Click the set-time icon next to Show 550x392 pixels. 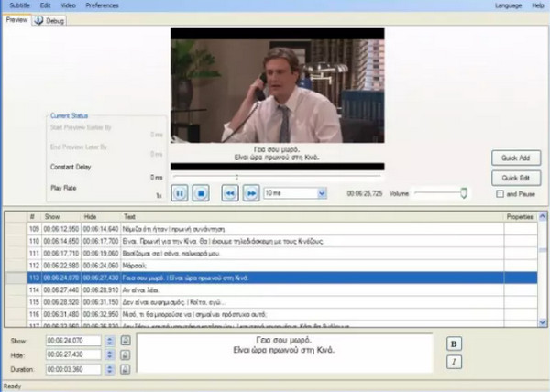pyautogui.click(x=126, y=340)
